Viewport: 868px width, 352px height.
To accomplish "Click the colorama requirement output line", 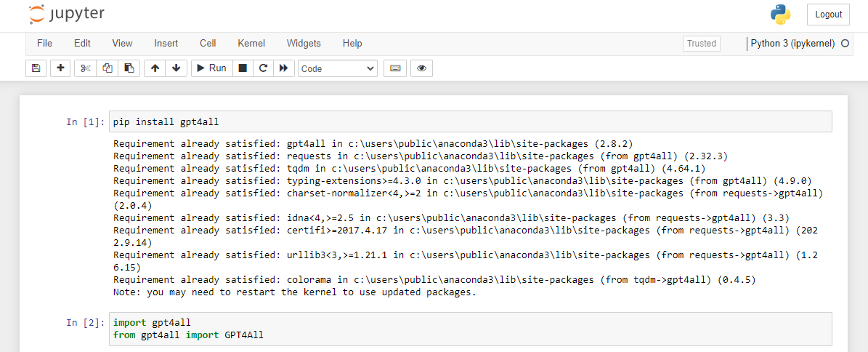I will [434, 279].
